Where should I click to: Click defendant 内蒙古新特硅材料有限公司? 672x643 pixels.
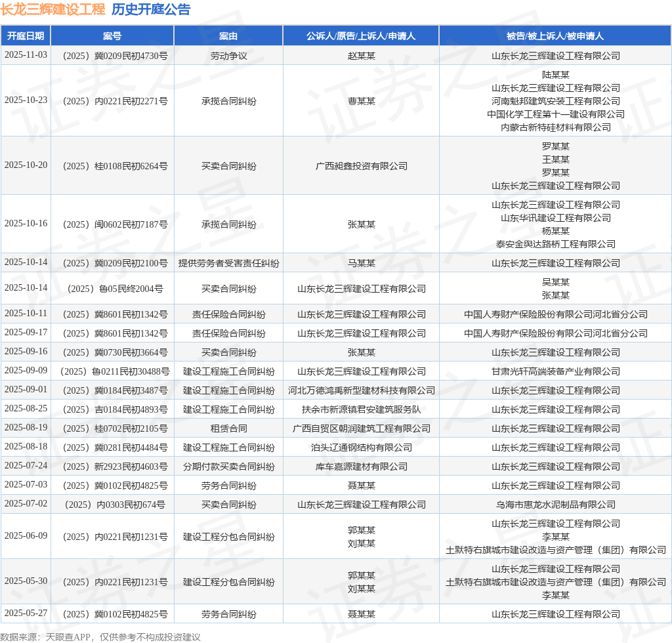tap(555, 128)
